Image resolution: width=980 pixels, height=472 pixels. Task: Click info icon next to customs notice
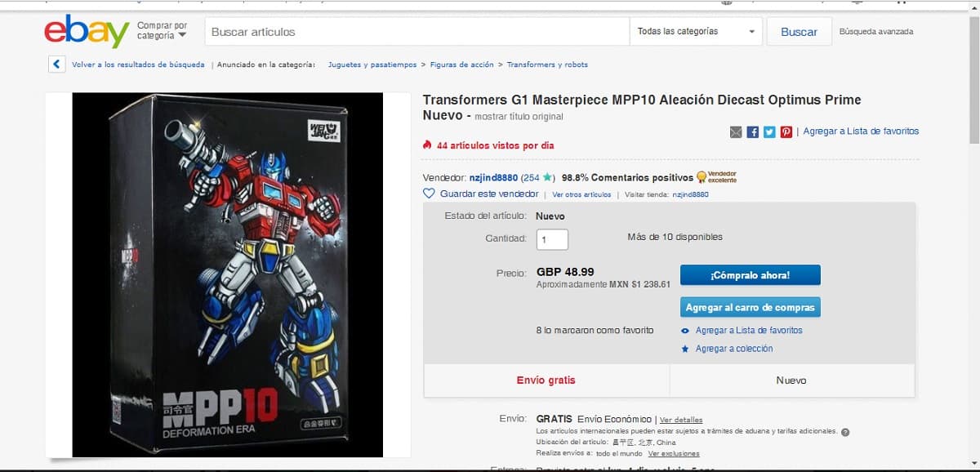coord(845,432)
